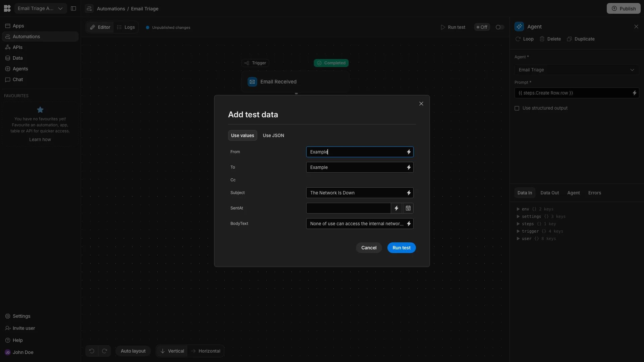Click the Cancel button in dialog
644x362 pixels.
[x=369, y=248]
